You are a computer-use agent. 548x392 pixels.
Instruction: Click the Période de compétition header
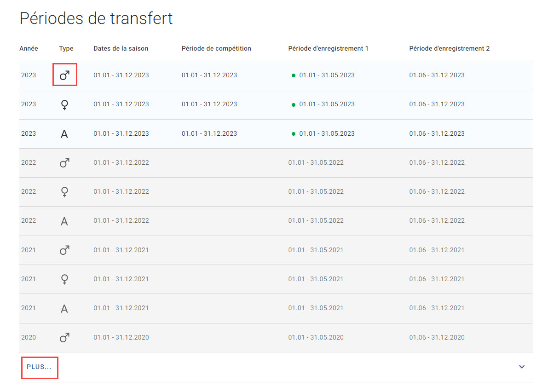pos(216,49)
